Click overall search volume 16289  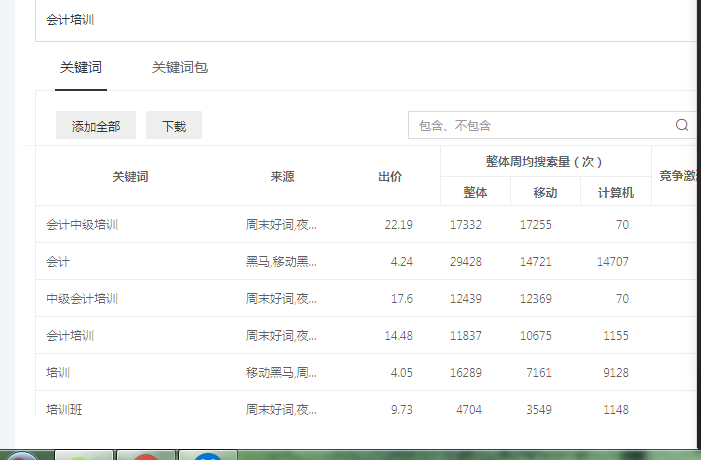pyautogui.click(x=466, y=373)
